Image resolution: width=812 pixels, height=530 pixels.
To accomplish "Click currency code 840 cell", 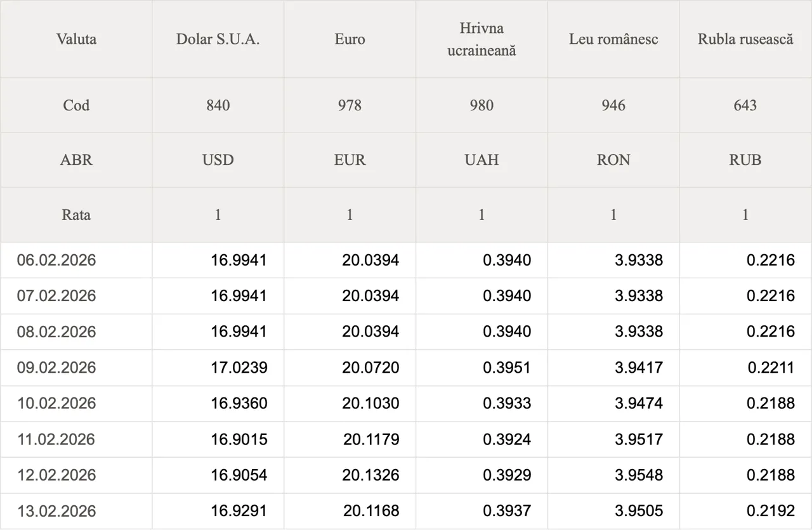I will click(x=218, y=105).
